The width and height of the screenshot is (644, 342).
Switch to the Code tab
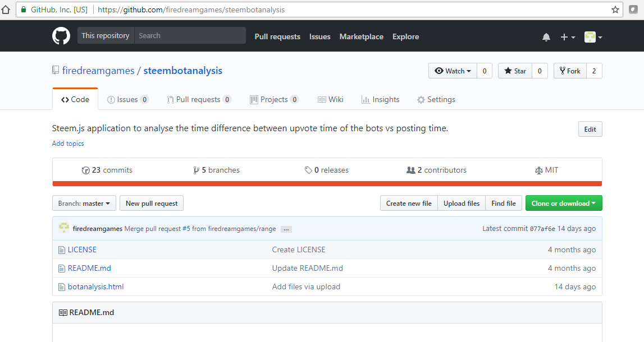pyautogui.click(x=75, y=99)
